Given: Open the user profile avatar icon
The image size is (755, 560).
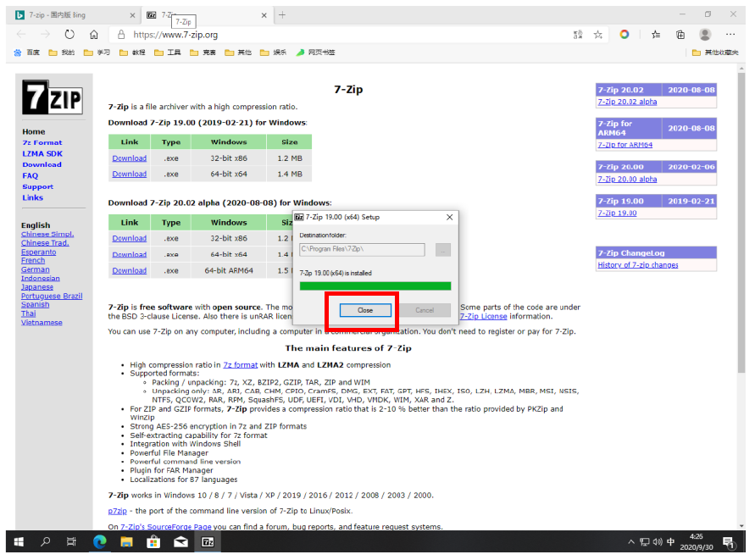Looking at the screenshot, I should pyautogui.click(x=705, y=35).
